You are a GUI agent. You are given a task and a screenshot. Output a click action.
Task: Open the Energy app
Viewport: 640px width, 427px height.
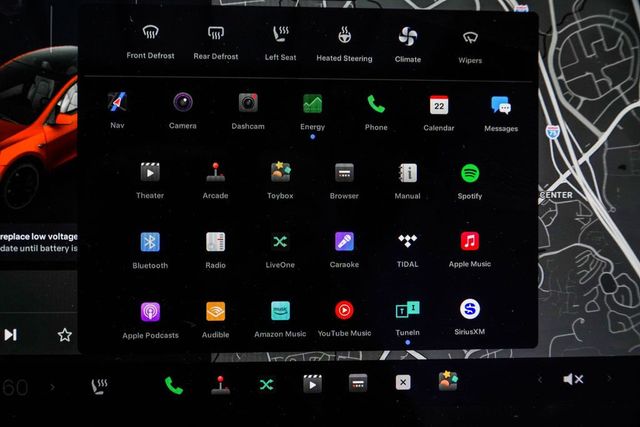pyautogui.click(x=312, y=112)
